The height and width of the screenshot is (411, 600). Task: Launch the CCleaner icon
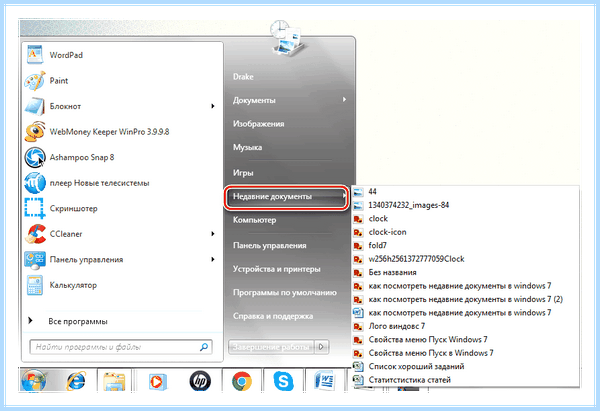pos(34,234)
